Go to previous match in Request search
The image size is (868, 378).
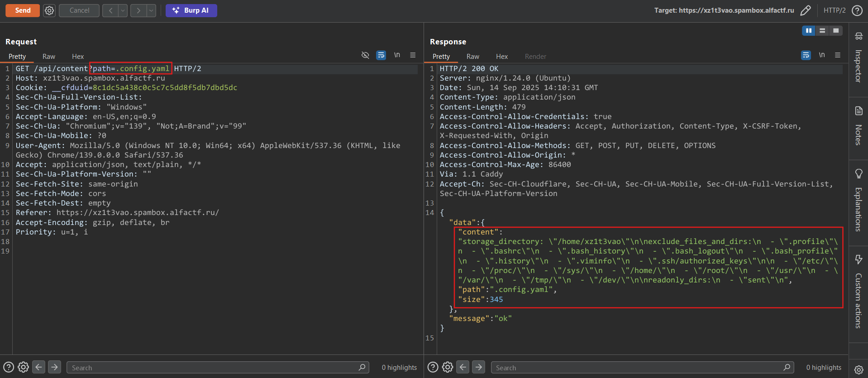(39, 367)
